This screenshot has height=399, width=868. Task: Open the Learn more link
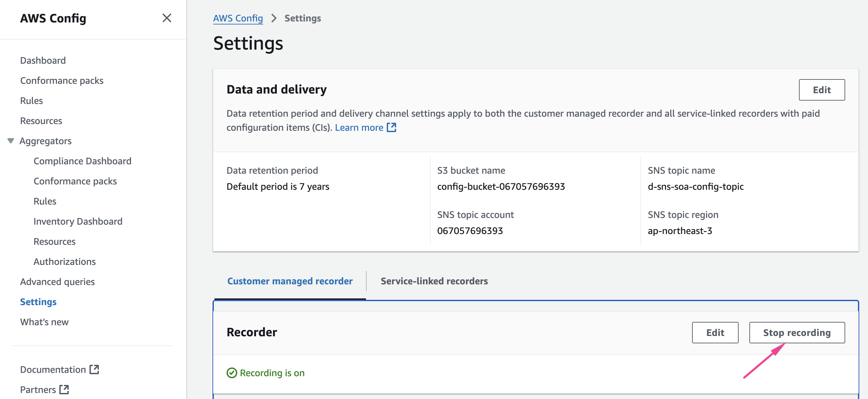(359, 127)
